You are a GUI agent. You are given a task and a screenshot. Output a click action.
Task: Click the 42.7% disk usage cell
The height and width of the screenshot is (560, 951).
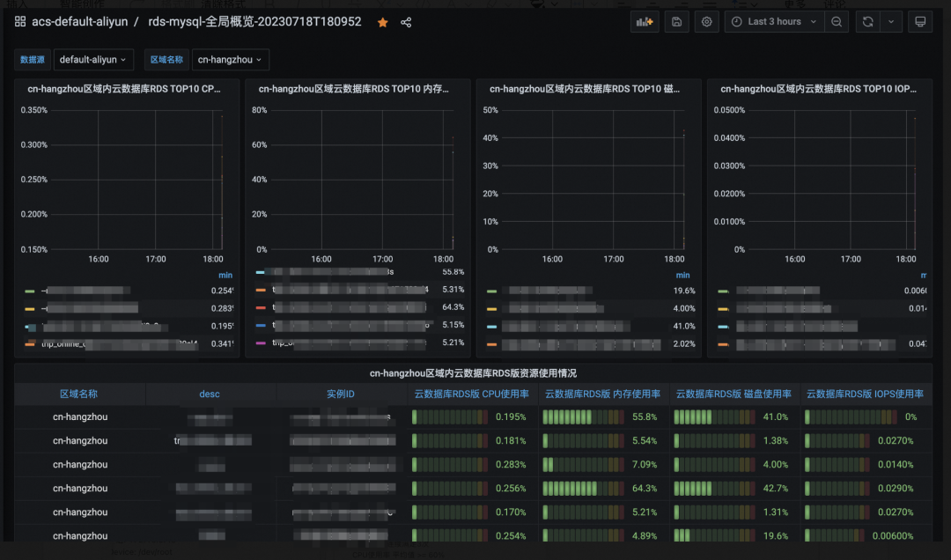734,488
